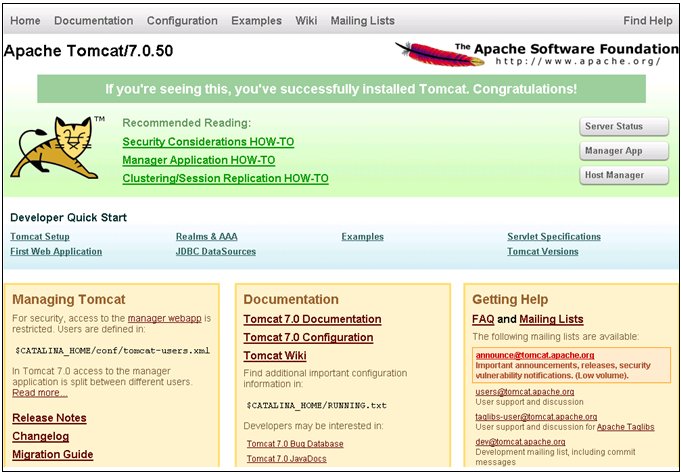Click The Apache Software Foundation title
Image resolution: width=681 pixels, height=474 pixels.
[x=567, y=49]
